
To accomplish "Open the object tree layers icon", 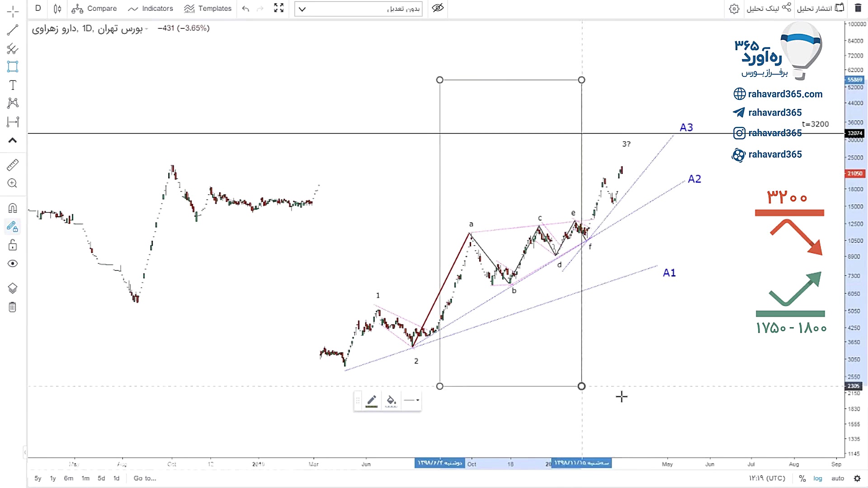I will coord(13,288).
